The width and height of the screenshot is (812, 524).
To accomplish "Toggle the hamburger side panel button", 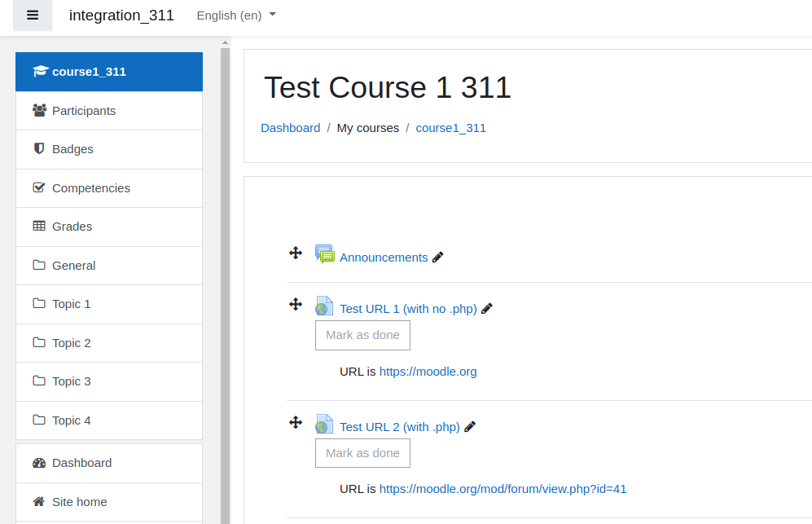I will (33, 15).
